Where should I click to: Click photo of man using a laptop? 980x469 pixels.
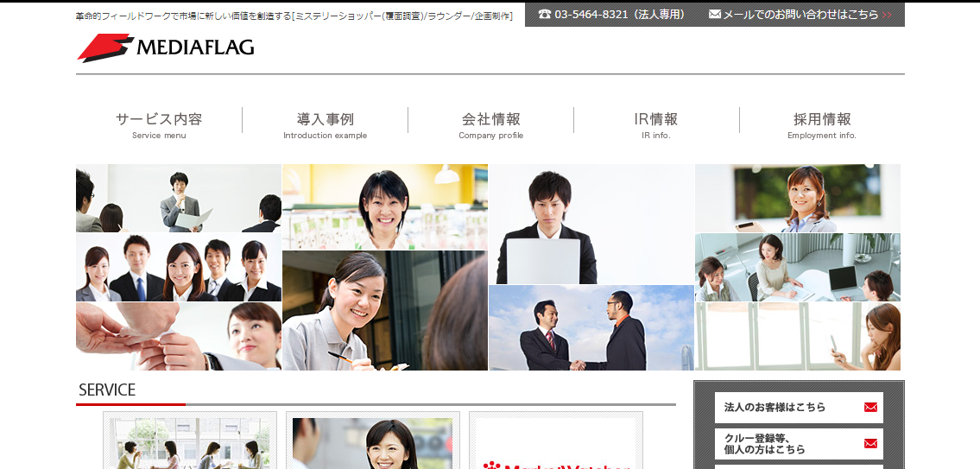[591, 224]
